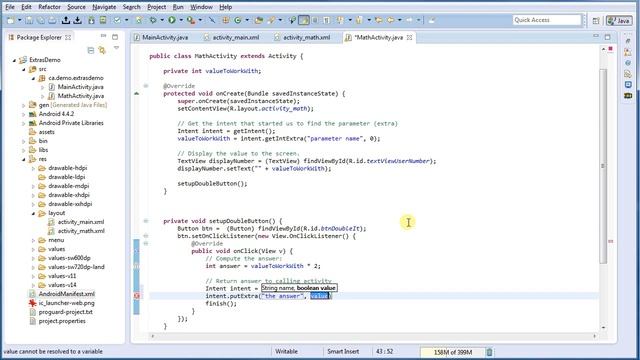Screen dimensions: 640x360
Task: Select proguard-project.txt file
Action: (65, 312)
